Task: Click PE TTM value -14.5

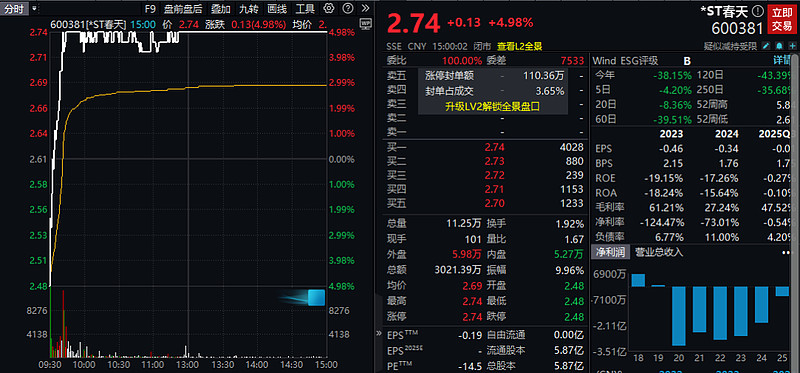Action: (471, 365)
